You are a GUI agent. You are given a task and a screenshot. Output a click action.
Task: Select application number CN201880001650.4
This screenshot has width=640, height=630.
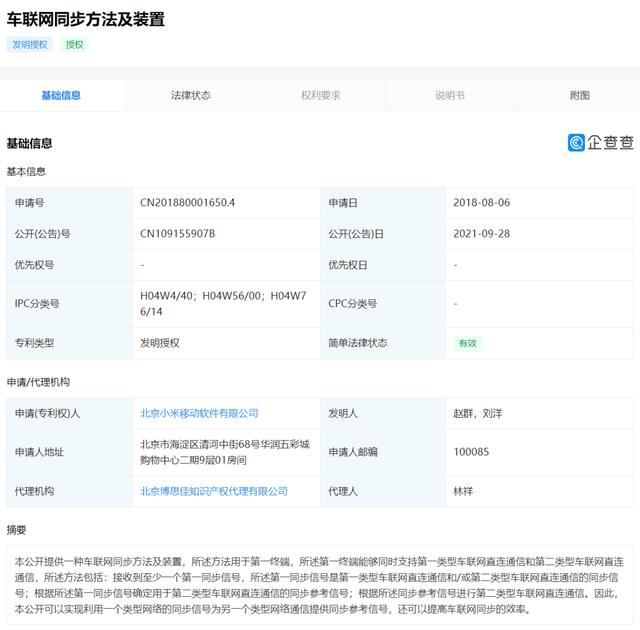[187, 203]
